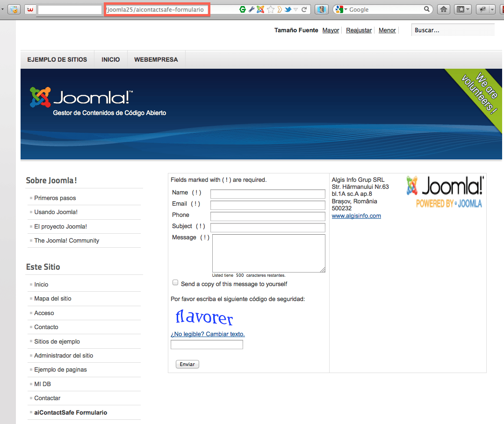Click the Powered by Joomla logo

[445, 192]
